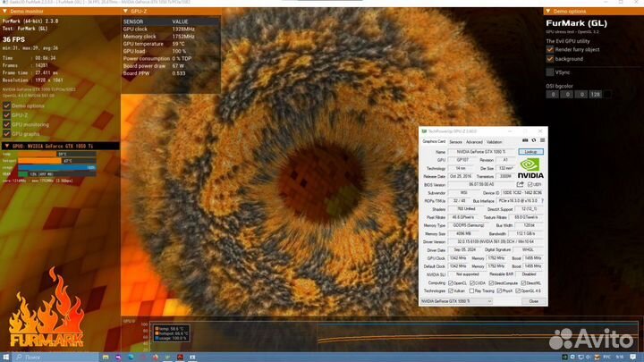Image resolution: width=644 pixels, height=362 pixels.
Task: Open File Explorer from the taskbar
Action: coord(106,357)
